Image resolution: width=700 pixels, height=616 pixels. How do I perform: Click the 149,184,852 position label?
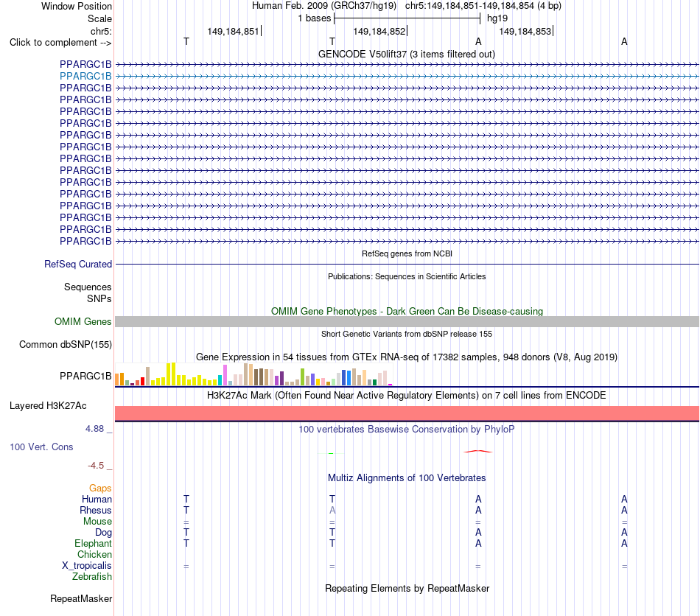[379, 31]
